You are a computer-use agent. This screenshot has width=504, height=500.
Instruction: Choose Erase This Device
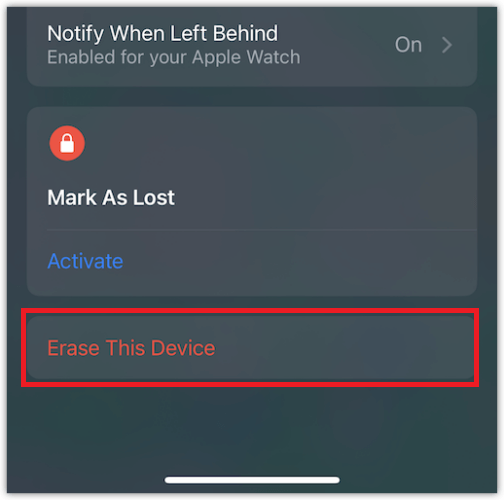click(252, 348)
